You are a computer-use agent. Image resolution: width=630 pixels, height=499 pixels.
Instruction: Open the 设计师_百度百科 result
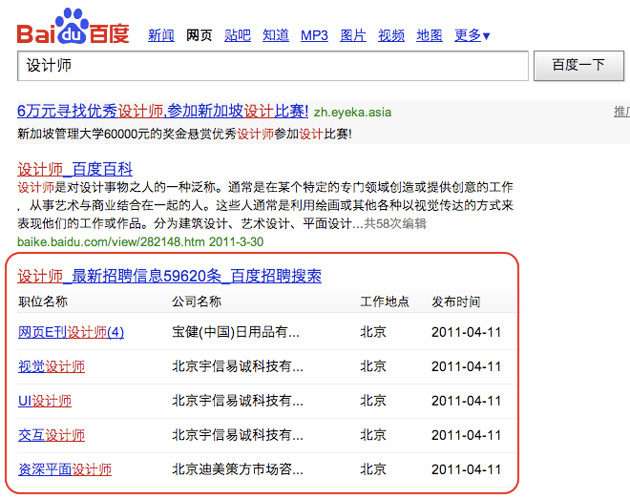75,169
